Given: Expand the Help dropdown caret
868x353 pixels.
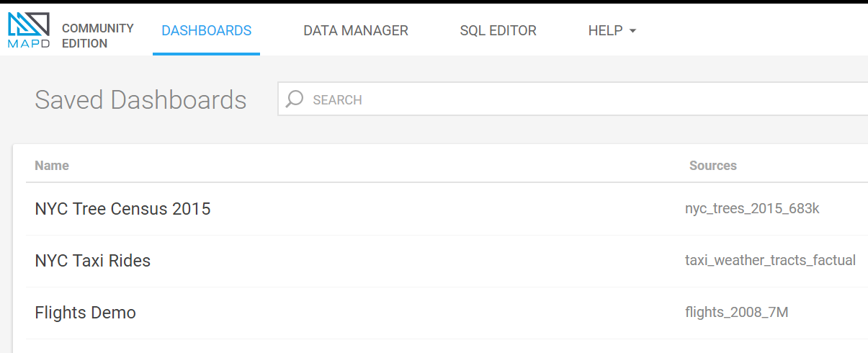Looking at the screenshot, I should [632, 31].
